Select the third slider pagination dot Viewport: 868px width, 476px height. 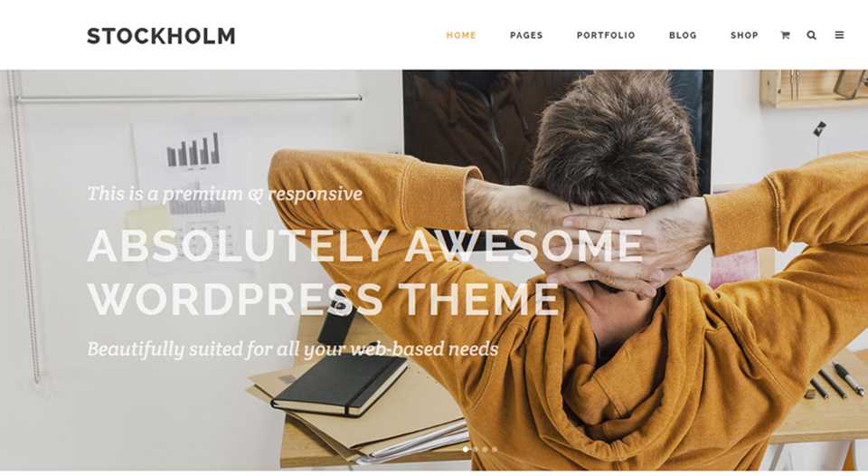coord(485,450)
